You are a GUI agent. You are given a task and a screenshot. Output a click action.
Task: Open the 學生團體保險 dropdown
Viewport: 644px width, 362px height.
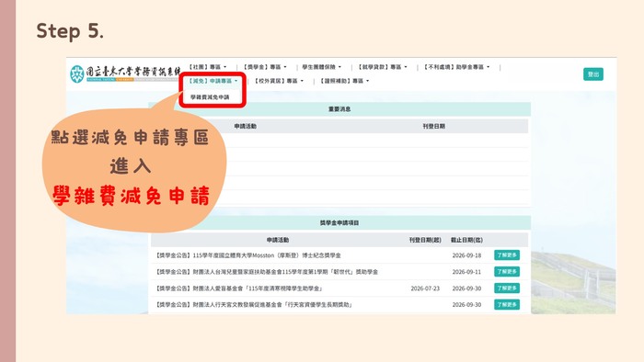click(x=322, y=67)
